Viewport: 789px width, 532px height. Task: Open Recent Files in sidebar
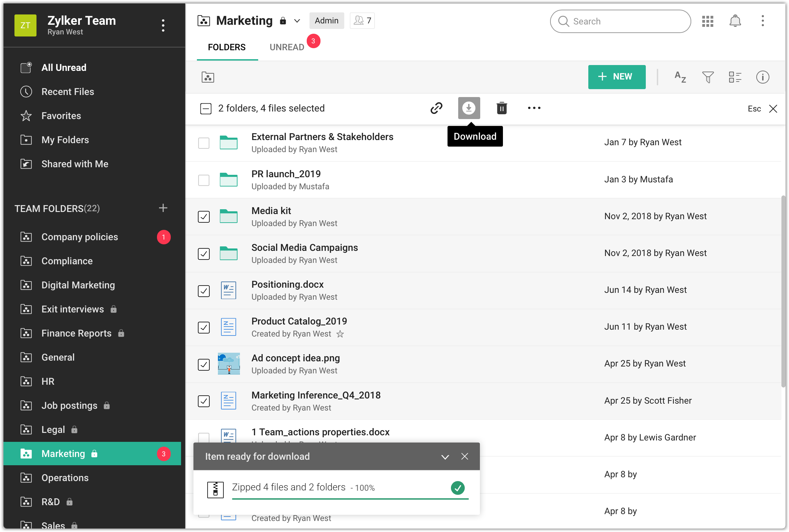[x=67, y=92]
